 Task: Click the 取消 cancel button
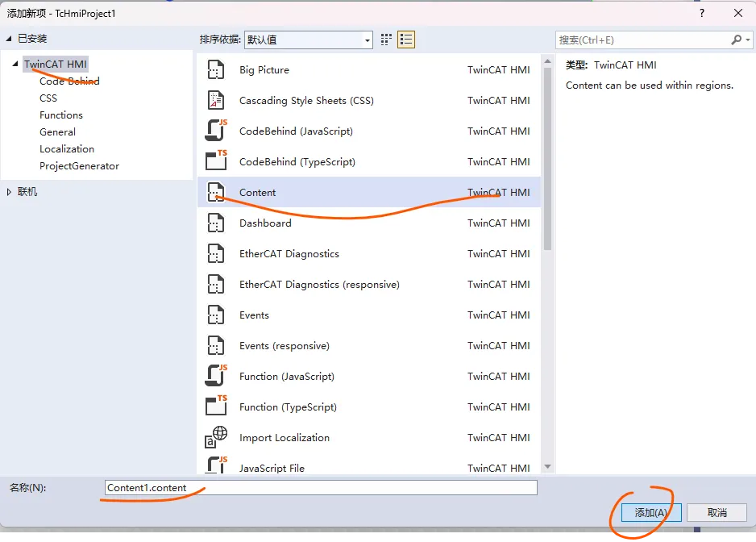point(717,512)
